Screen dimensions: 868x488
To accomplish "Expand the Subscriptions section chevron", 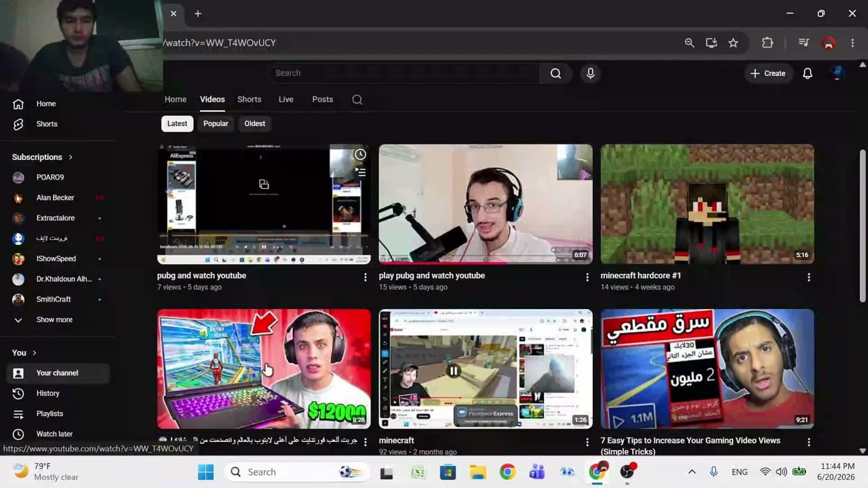I will (71, 157).
